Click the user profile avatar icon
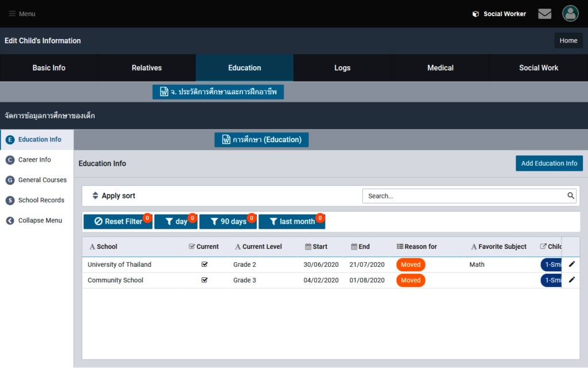588x368 pixels. (570, 14)
